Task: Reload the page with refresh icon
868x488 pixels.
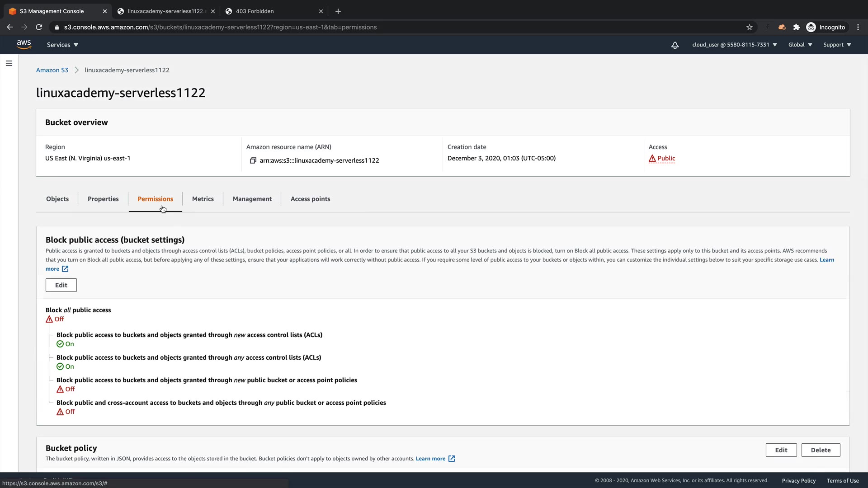Action: (x=39, y=27)
